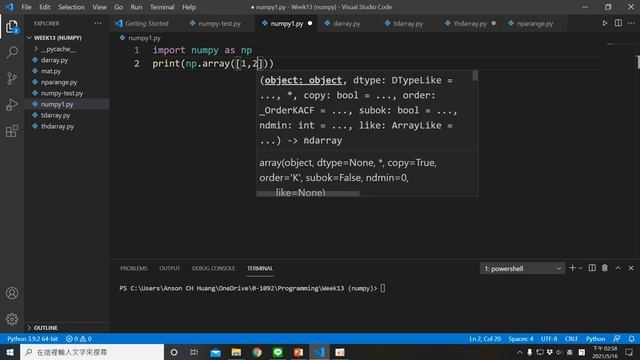
Task: Run Python file with play button
Action: [604, 23]
